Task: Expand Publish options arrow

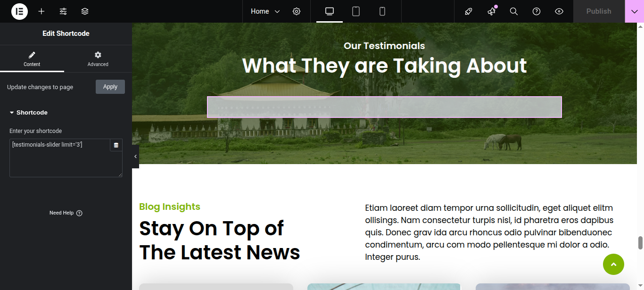Action: click(x=635, y=11)
